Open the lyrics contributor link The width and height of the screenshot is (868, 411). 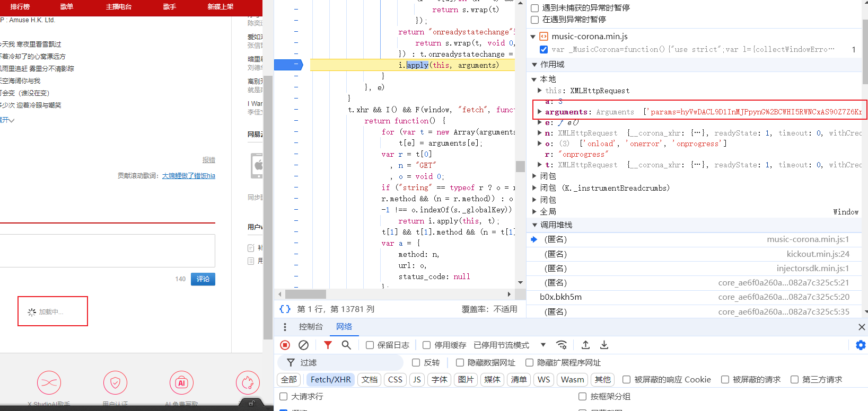(x=188, y=176)
